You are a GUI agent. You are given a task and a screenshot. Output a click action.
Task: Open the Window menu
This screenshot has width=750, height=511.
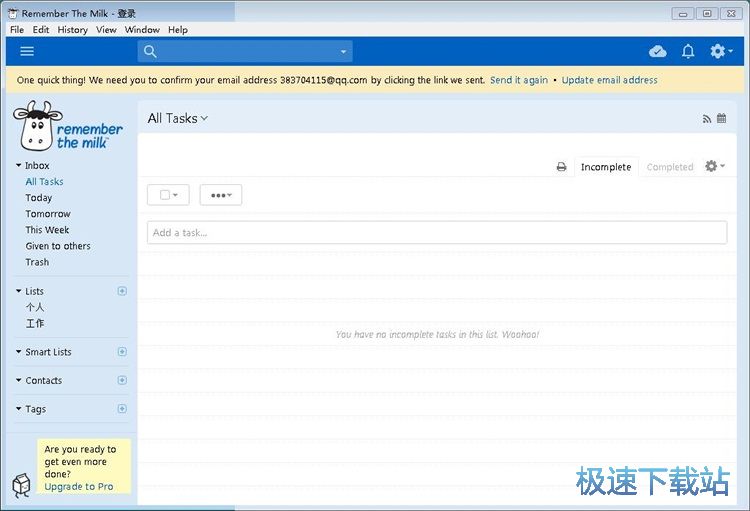(142, 30)
